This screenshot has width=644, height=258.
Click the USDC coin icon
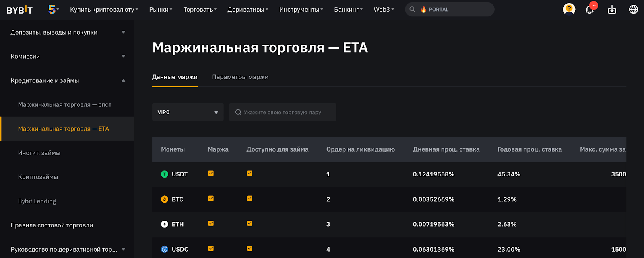(165, 249)
